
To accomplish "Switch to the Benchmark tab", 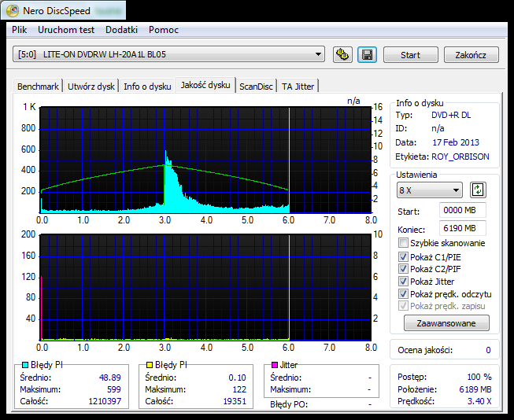I will [38, 87].
